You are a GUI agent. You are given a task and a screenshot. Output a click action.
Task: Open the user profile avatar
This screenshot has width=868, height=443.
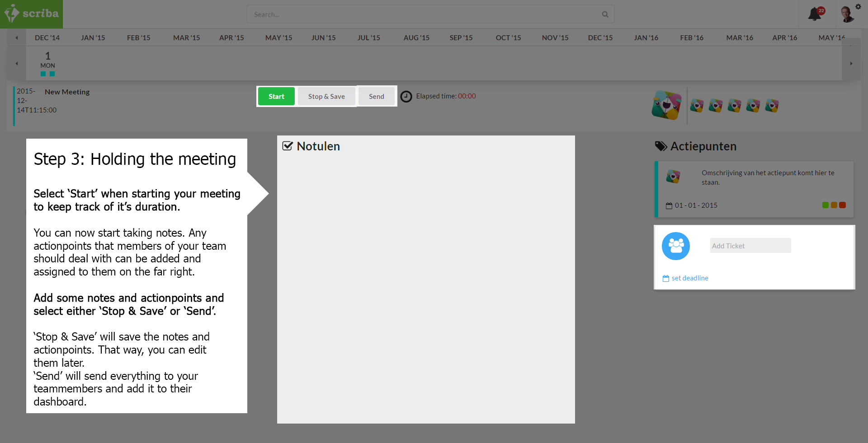(x=846, y=15)
